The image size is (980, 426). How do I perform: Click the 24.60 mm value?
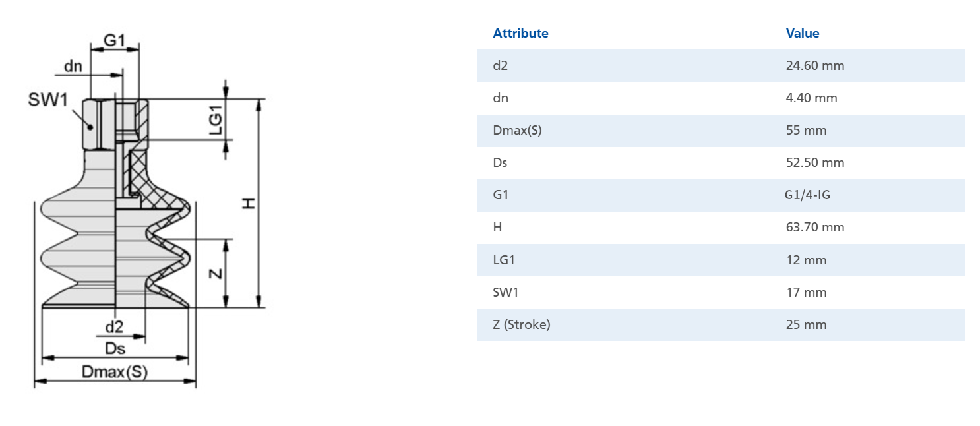click(815, 65)
